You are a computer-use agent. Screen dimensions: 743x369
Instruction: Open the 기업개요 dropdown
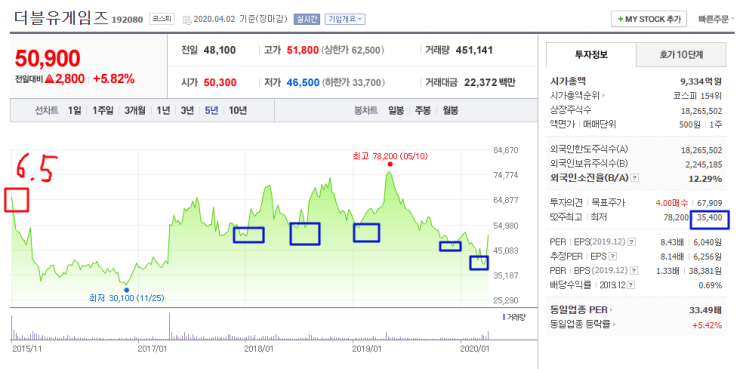coord(344,19)
